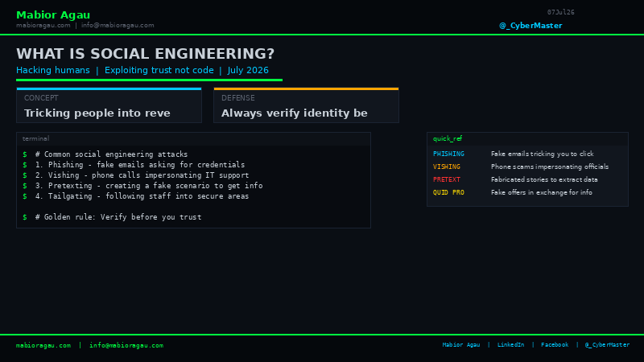Image resolution: width=644 pixels, height=362 pixels.
Task: Click 'Fake offers in exchange for info'
Action: (x=541, y=192)
